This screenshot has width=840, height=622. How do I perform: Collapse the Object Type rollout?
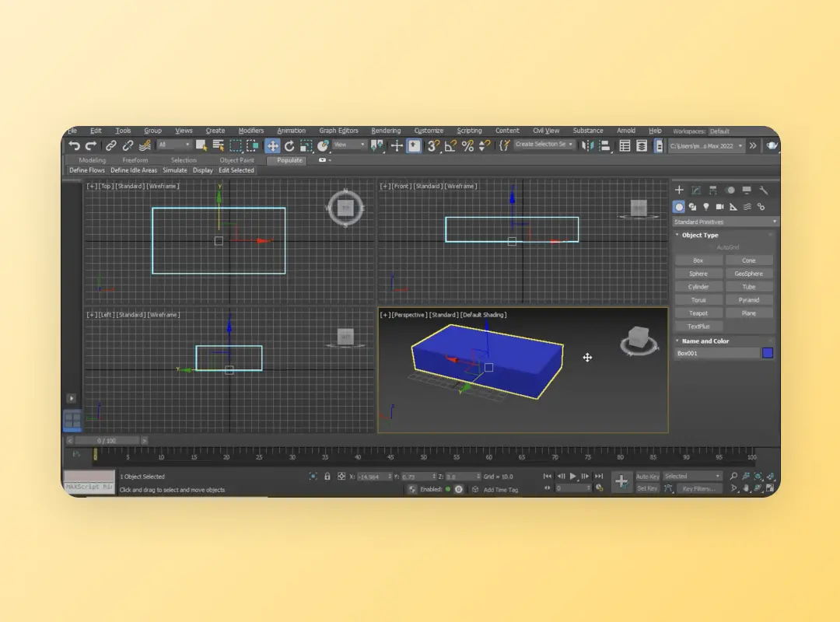[700, 235]
